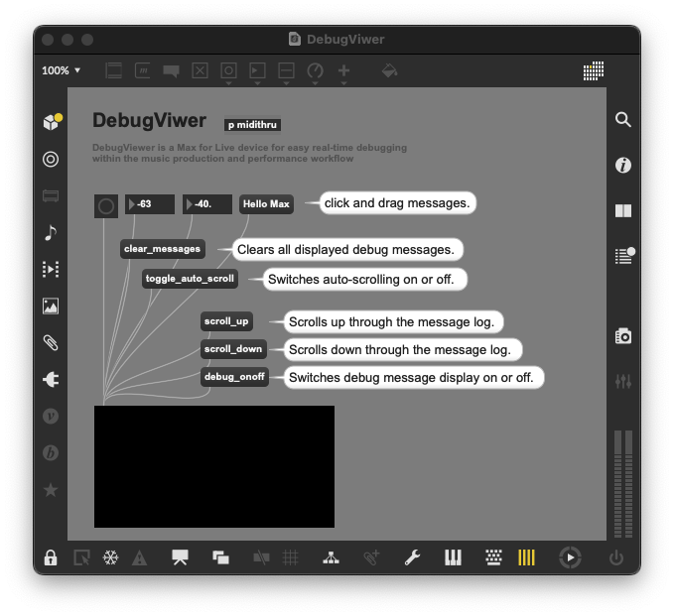
Task: Open the slider objects dropdown in toolbar
Action: point(286,72)
